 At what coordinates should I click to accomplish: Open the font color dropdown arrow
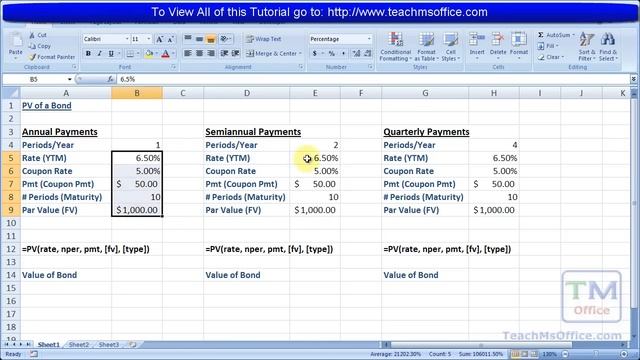173,53
